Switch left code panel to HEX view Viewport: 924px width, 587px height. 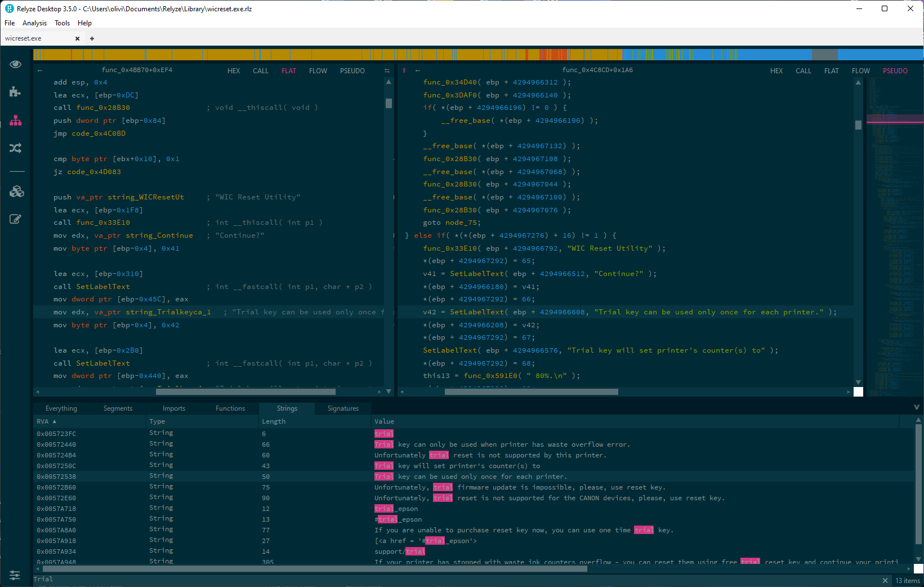click(x=234, y=71)
